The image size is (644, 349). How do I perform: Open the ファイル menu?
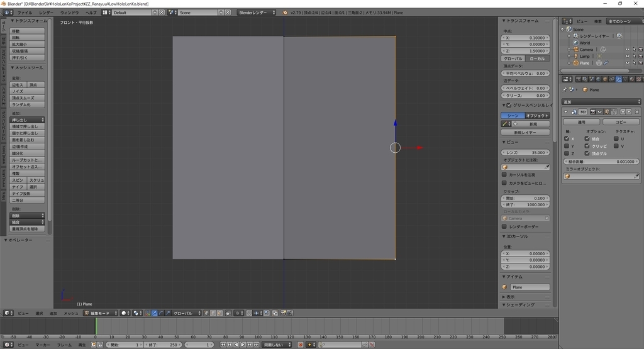click(x=25, y=13)
